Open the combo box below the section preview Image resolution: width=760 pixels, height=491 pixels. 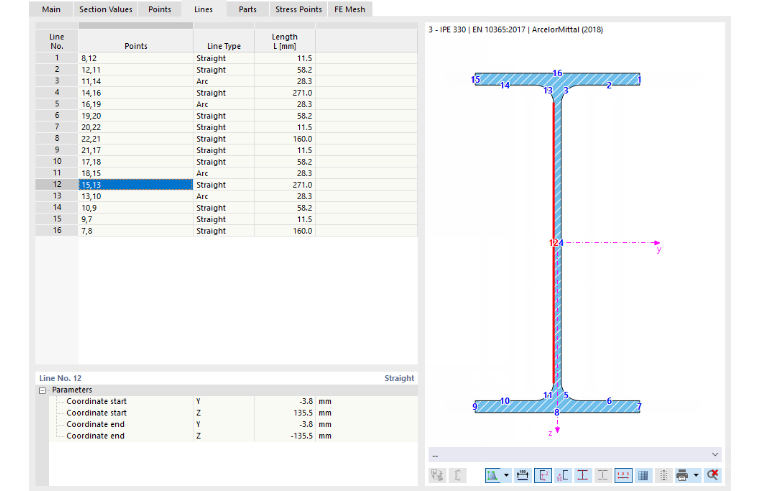coord(575,455)
